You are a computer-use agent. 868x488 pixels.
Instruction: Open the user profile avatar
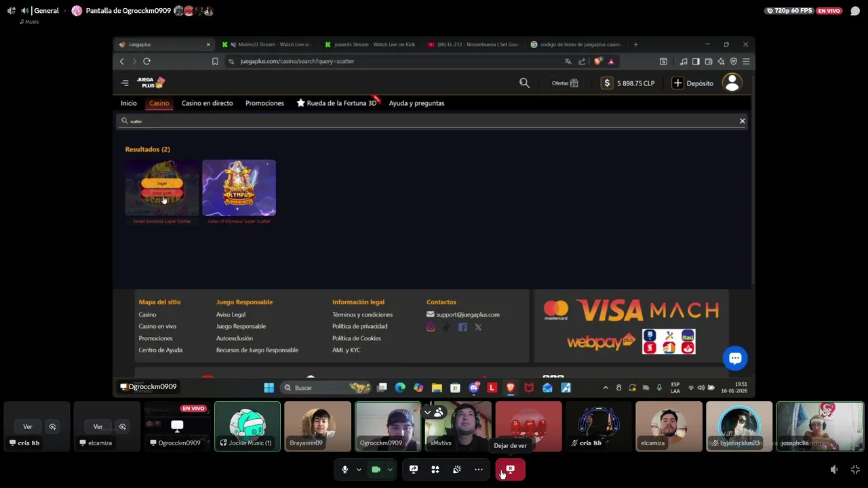click(732, 83)
